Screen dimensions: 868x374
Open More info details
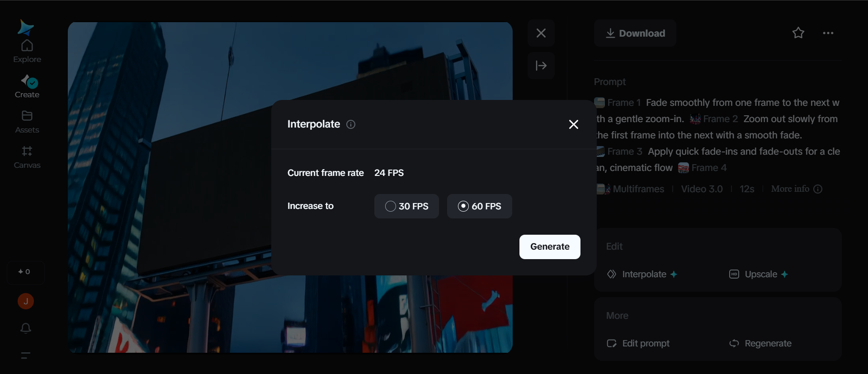click(x=797, y=189)
